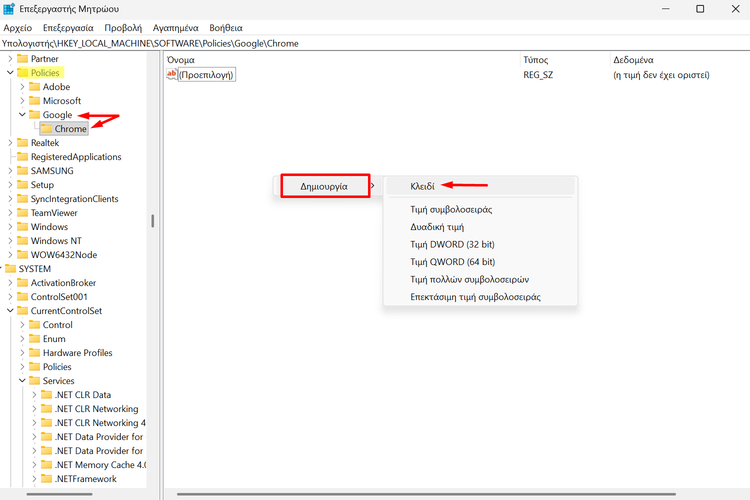Collapse the highlighted Policies key under SOFTWARE
The height and width of the screenshot is (500, 750).
pyautogui.click(x=10, y=73)
